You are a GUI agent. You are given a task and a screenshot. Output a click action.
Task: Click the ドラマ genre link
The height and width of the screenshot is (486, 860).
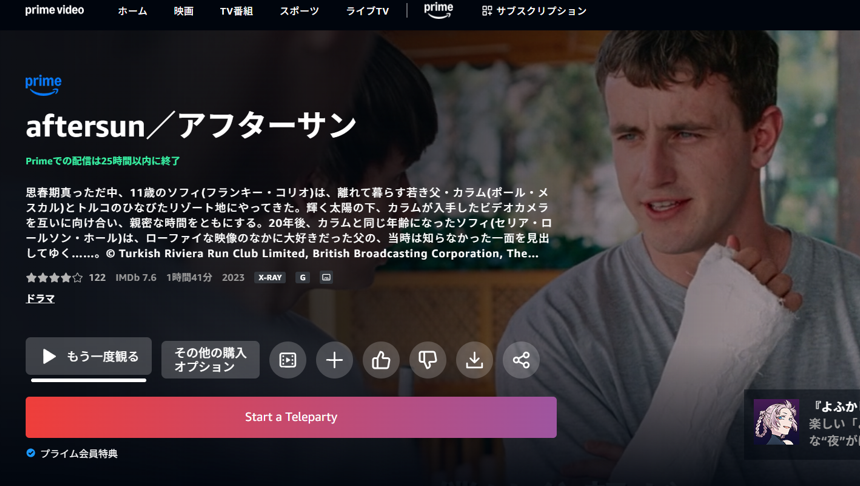pyautogui.click(x=40, y=298)
